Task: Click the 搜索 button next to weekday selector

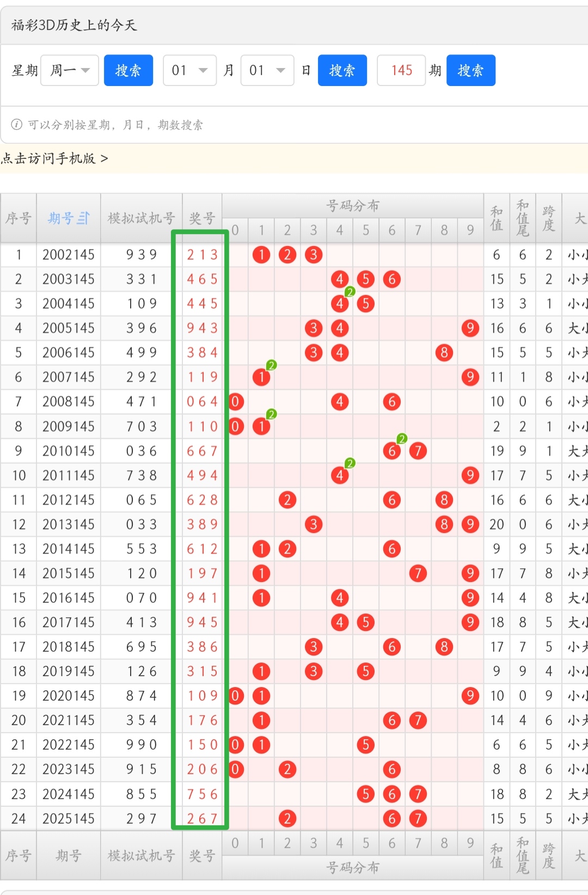Action: click(x=128, y=70)
